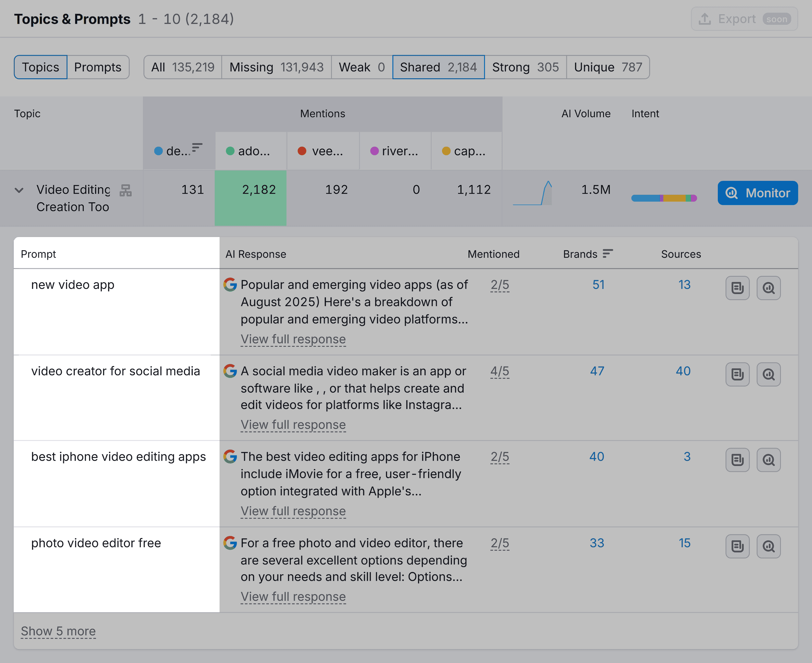This screenshot has width=812, height=663.
Task: Click the Intent distribution color bar
Action: (x=664, y=198)
